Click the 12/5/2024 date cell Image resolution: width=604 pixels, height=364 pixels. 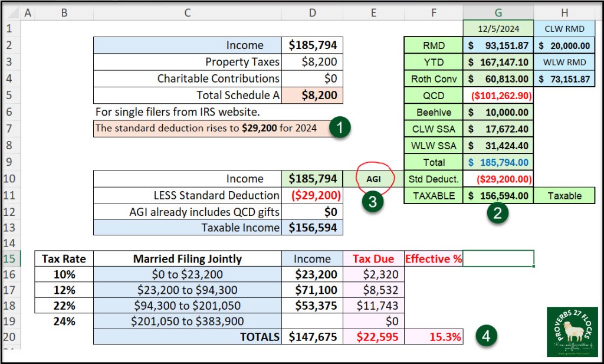498,28
